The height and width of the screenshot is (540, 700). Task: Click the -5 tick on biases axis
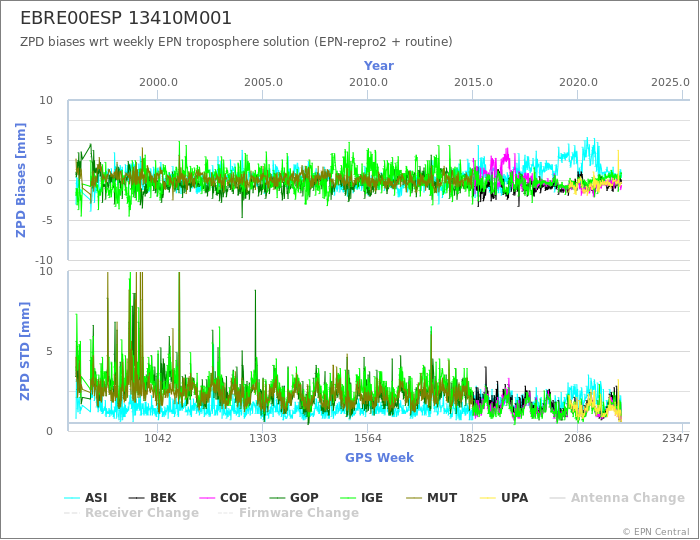47,220
